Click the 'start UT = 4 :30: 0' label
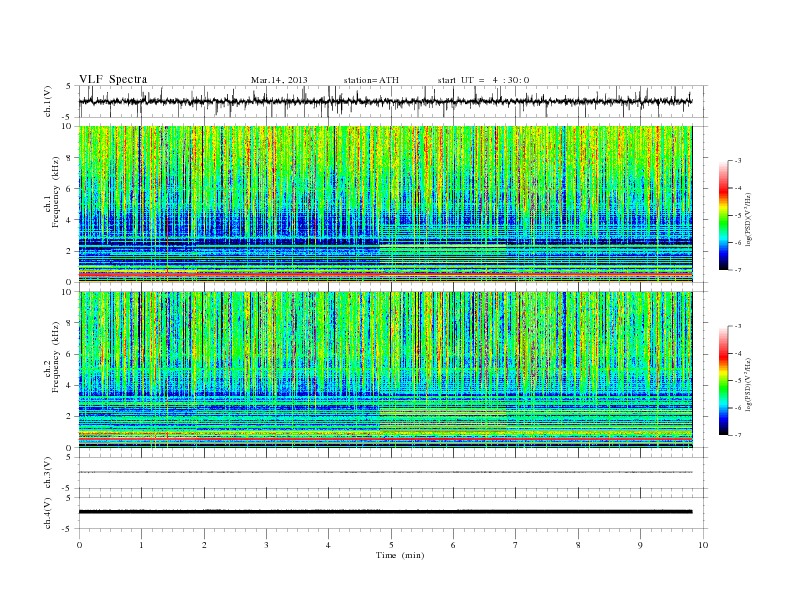Screen dimensions: 792x612 (483, 80)
